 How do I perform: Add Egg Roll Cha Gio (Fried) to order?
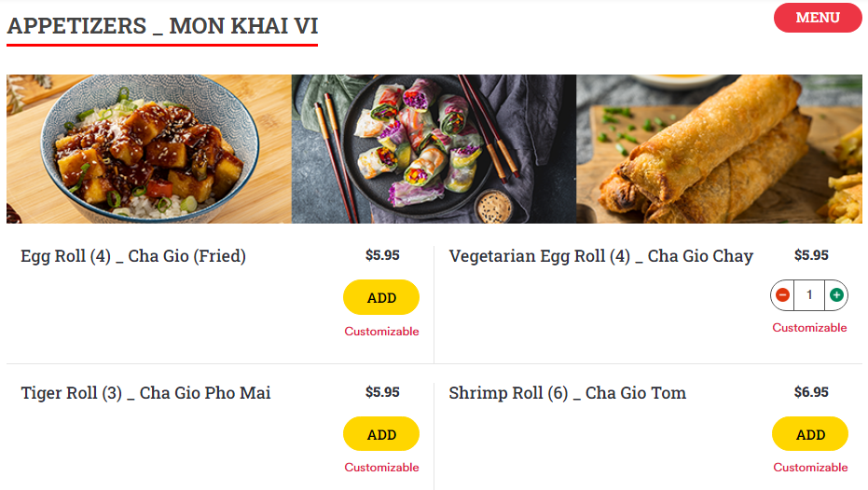[x=381, y=298]
